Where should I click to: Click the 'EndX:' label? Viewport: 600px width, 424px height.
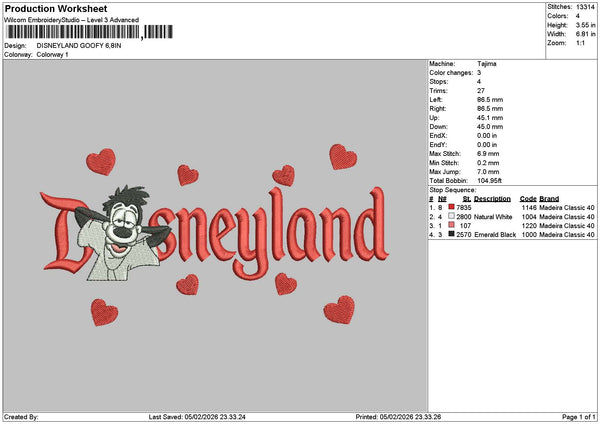tap(438, 136)
